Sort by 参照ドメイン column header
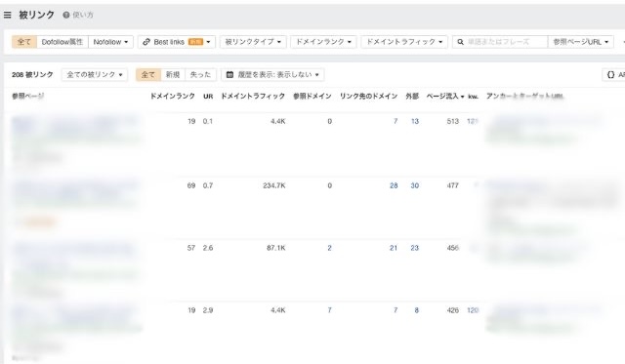This screenshot has height=364, width=625. [x=312, y=96]
